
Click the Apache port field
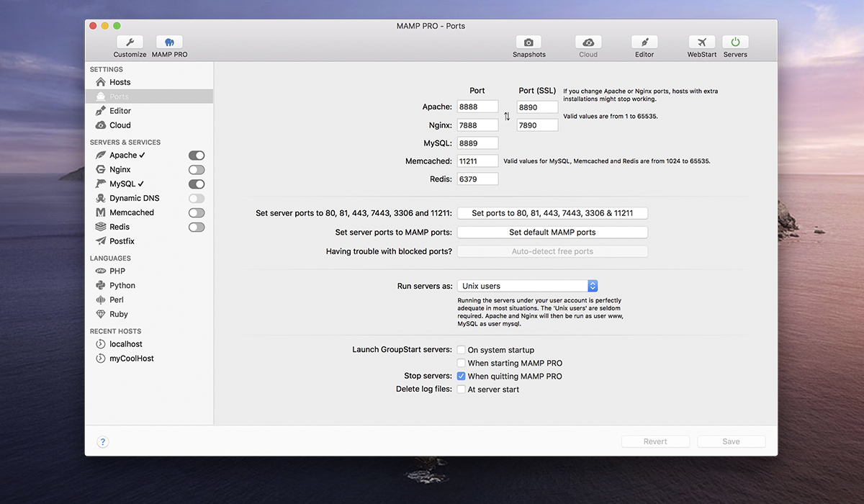coord(477,107)
